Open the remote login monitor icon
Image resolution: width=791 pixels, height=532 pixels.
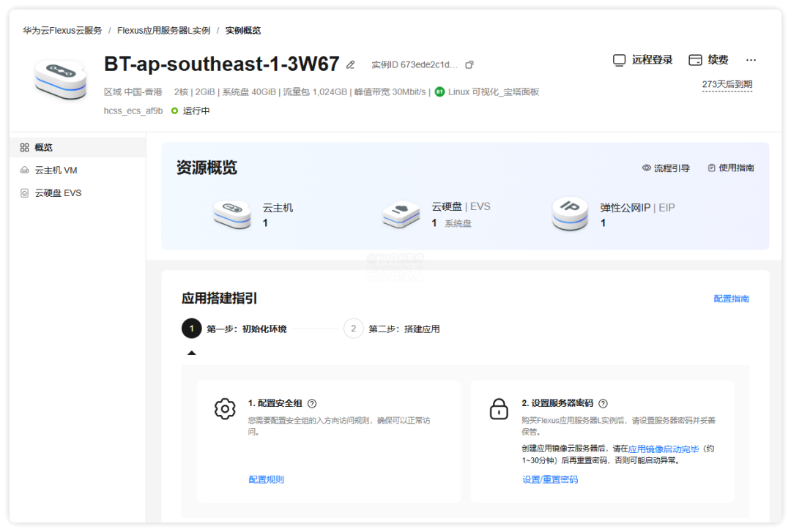tap(619, 60)
